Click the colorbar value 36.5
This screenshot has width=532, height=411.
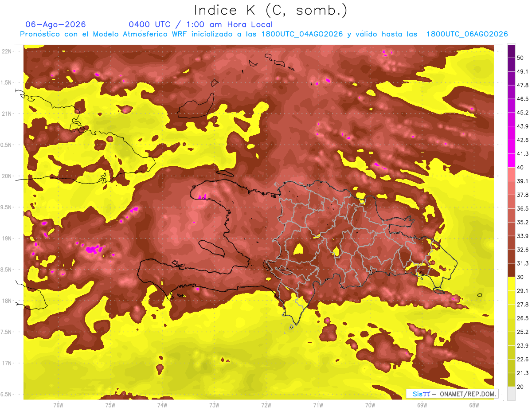(523, 208)
